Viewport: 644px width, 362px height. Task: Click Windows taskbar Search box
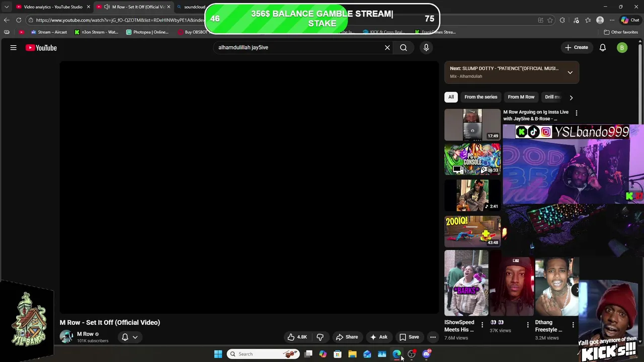coord(263,354)
